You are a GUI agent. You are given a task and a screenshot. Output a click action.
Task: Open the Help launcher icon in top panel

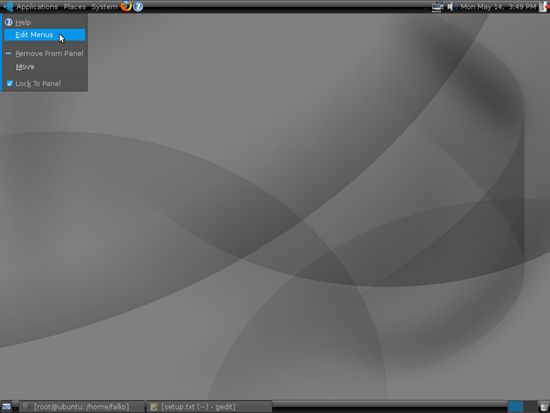point(138,6)
